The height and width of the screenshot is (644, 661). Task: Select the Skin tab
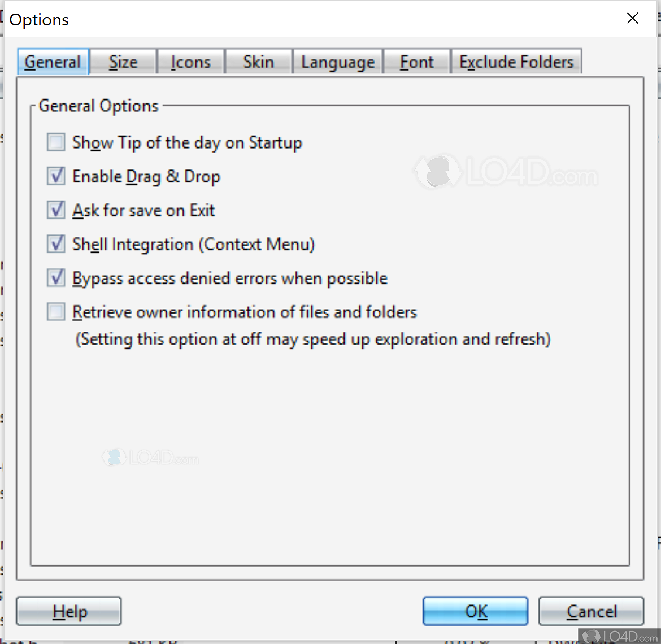(258, 62)
